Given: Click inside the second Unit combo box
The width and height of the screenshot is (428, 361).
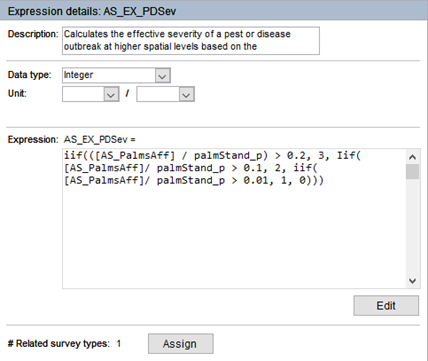Looking at the screenshot, I should click(x=165, y=94).
